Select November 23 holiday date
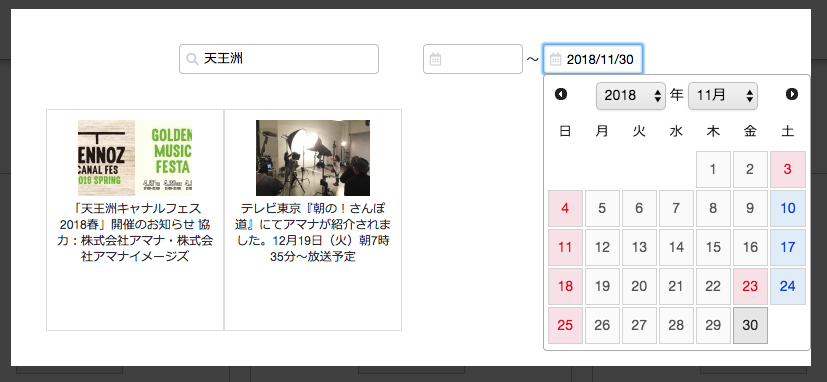 (750, 286)
